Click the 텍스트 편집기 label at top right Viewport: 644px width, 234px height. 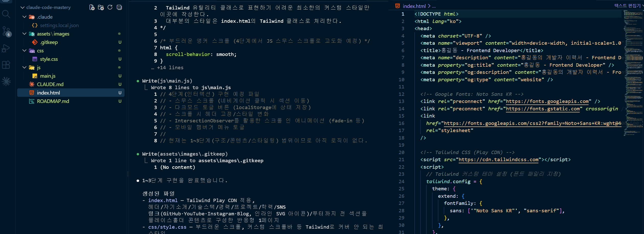627,6
